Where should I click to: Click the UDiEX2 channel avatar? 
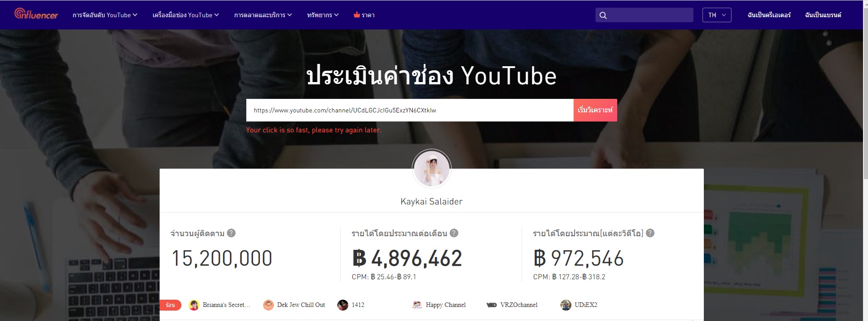(566, 305)
